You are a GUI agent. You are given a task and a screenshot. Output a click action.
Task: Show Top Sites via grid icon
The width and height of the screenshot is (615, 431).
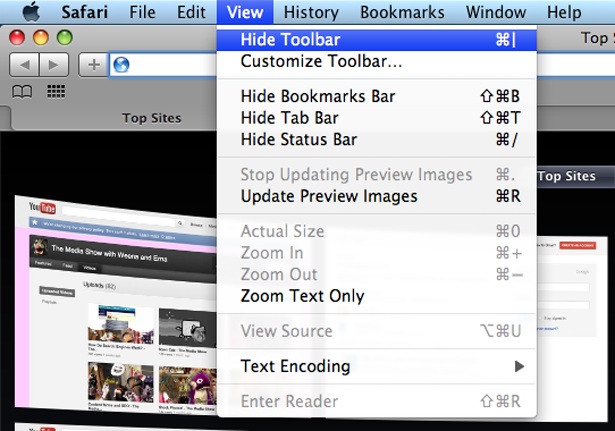click(x=56, y=92)
